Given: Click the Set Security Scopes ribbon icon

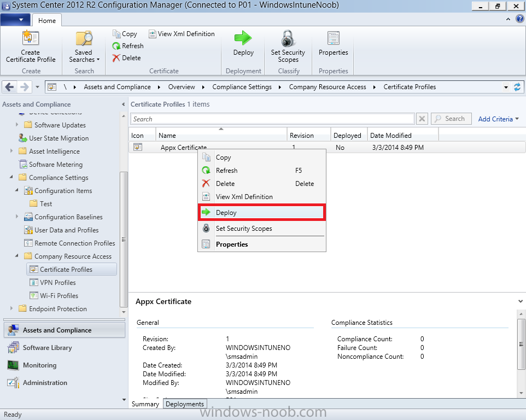Looking at the screenshot, I should pyautogui.click(x=288, y=38).
